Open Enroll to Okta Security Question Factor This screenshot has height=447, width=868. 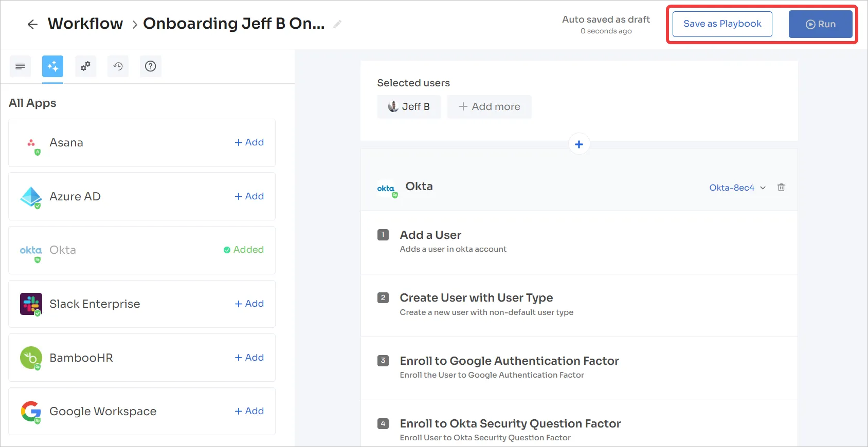(579, 424)
